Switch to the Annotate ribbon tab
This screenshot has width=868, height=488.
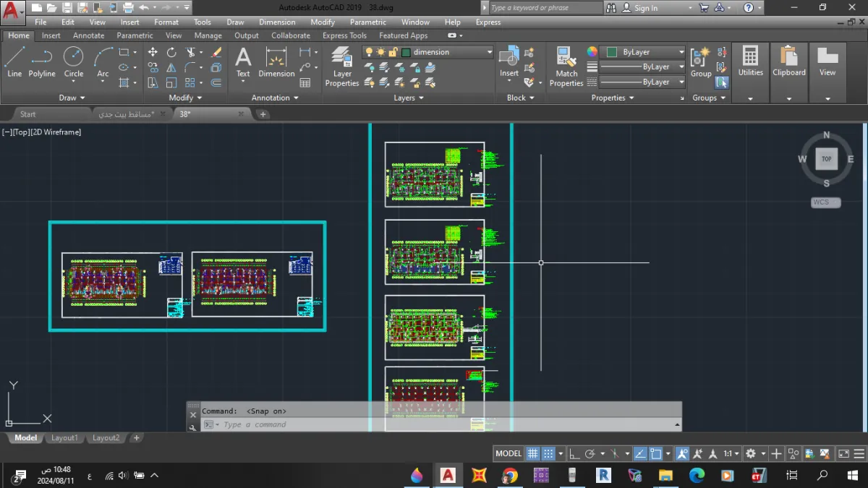point(88,35)
